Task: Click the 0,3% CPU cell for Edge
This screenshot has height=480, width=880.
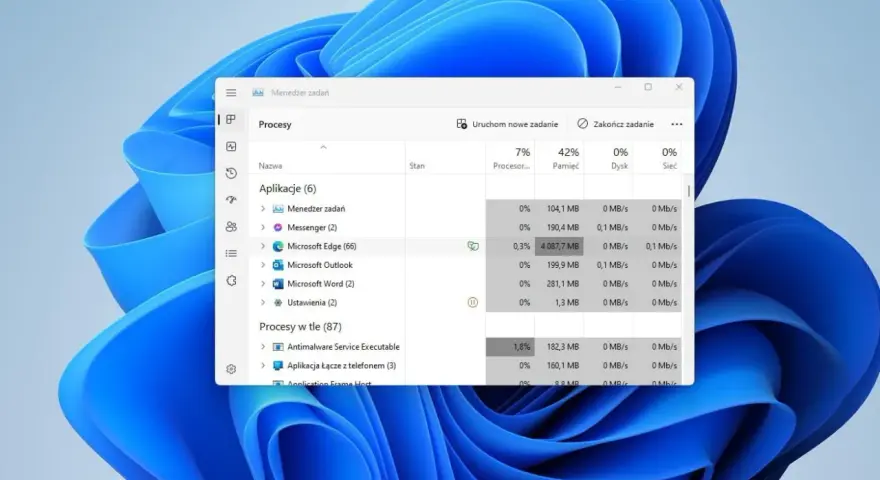Action: tap(511, 246)
